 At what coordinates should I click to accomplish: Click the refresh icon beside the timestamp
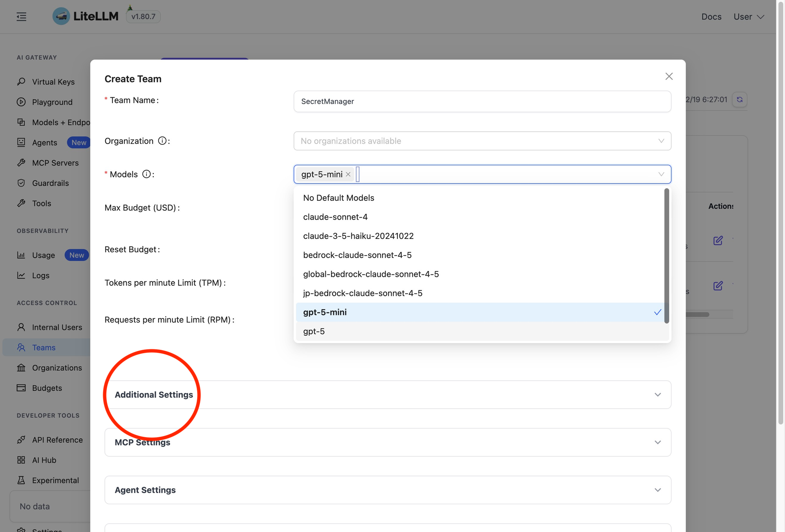[x=740, y=99]
